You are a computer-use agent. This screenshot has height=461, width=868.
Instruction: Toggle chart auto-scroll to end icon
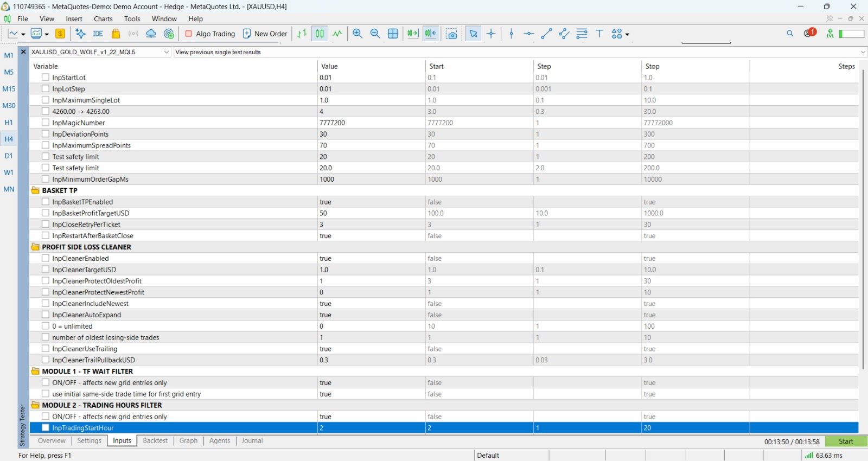(x=413, y=34)
